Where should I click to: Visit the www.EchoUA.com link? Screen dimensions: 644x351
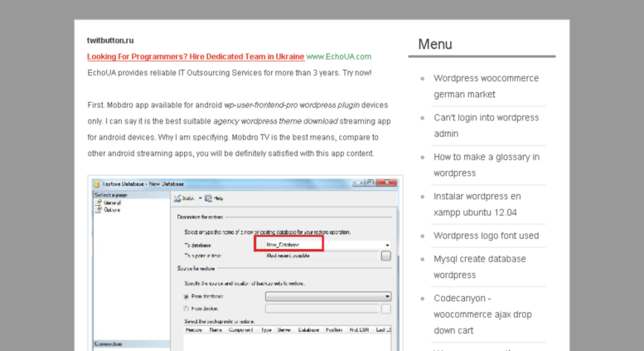point(339,56)
